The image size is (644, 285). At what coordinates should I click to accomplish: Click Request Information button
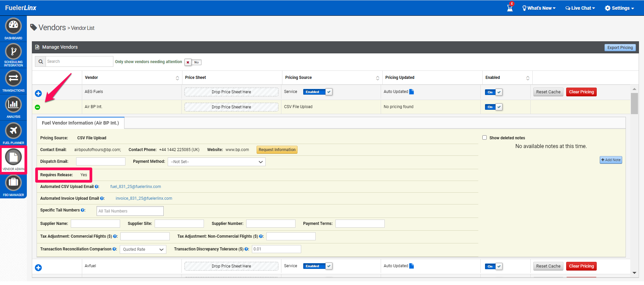click(277, 150)
